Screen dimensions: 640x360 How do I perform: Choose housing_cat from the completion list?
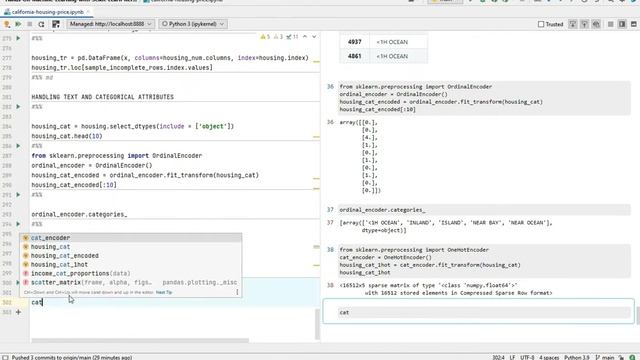(131, 247)
